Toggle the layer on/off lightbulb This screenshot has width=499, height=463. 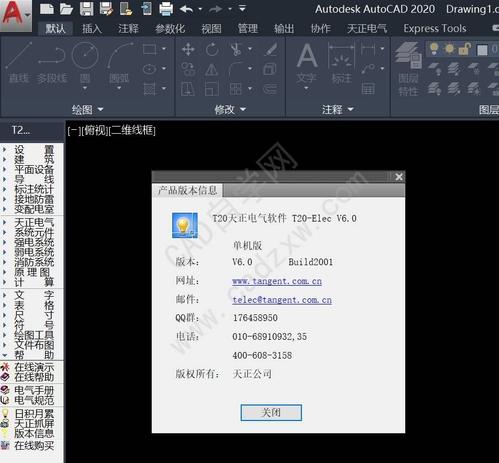[434, 49]
